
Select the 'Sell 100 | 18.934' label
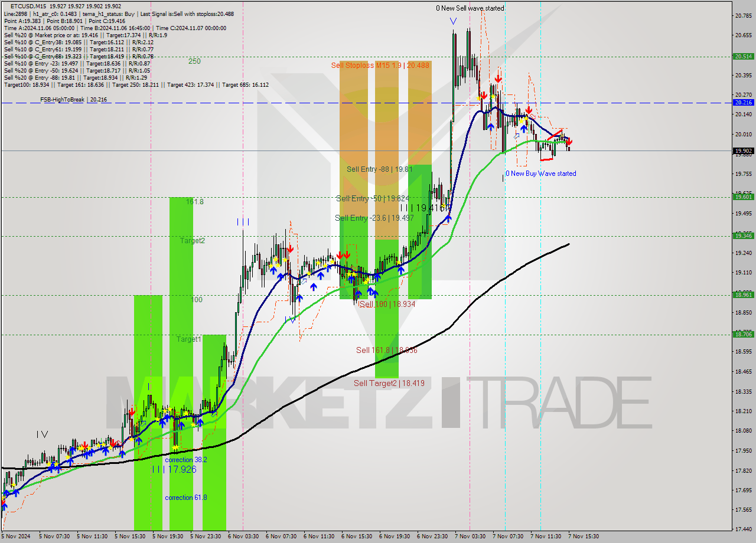(387, 304)
